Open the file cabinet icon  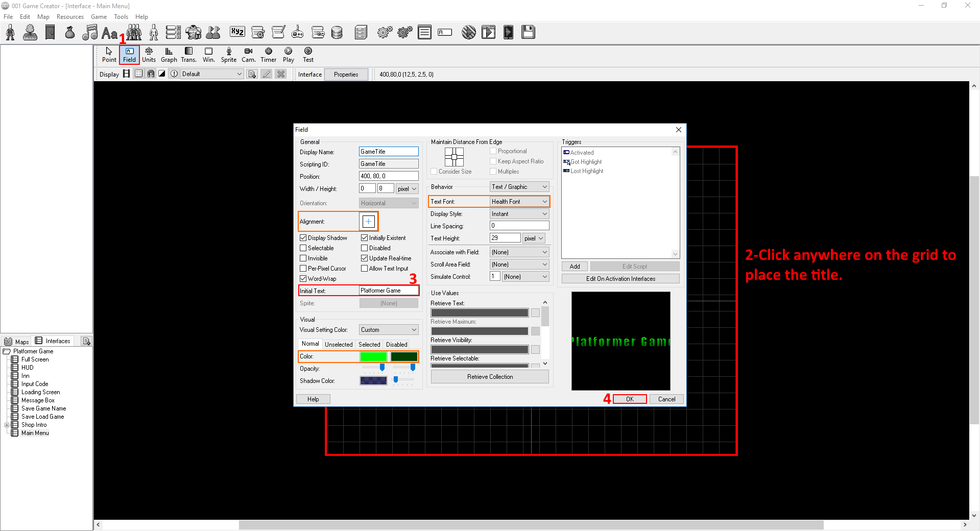coord(361,33)
